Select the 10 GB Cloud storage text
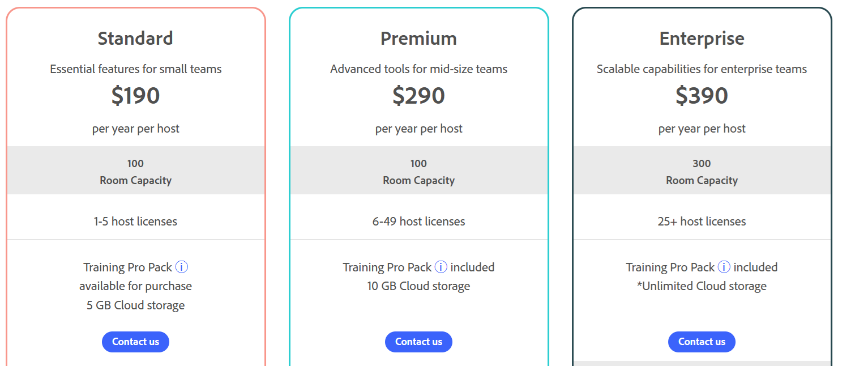The height and width of the screenshot is (366, 868). [x=418, y=286]
